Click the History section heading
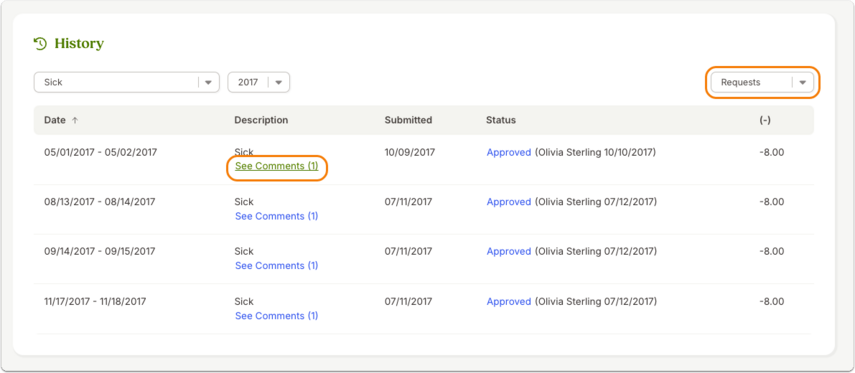This screenshot has width=855, height=373. pyautogui.click(x=79, y=44)
